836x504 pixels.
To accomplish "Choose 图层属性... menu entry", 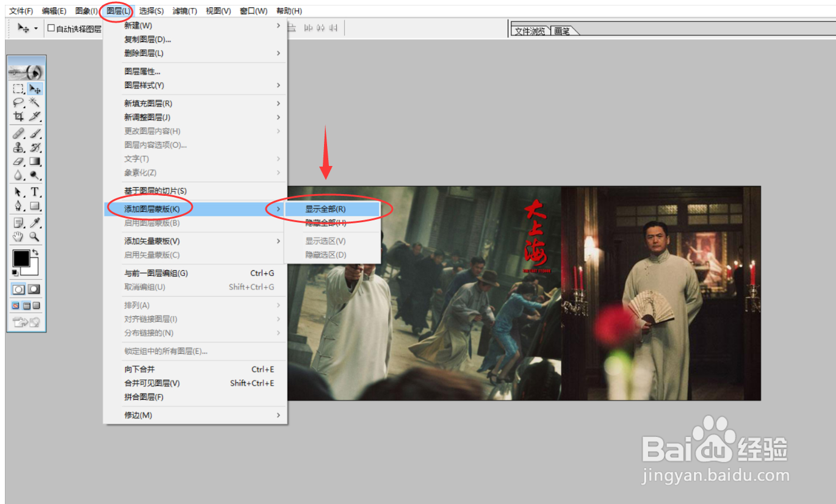I will click(195, 71).
